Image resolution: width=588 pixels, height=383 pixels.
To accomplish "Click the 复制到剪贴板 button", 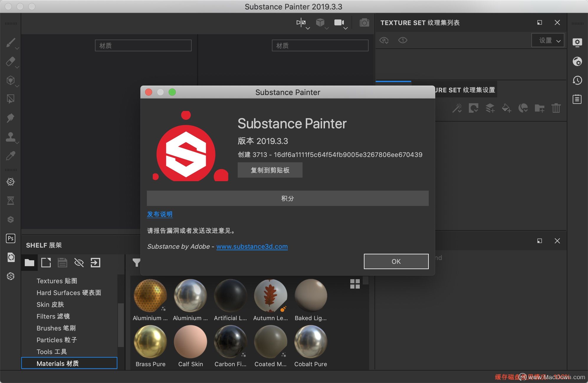I will pos(270,170).
